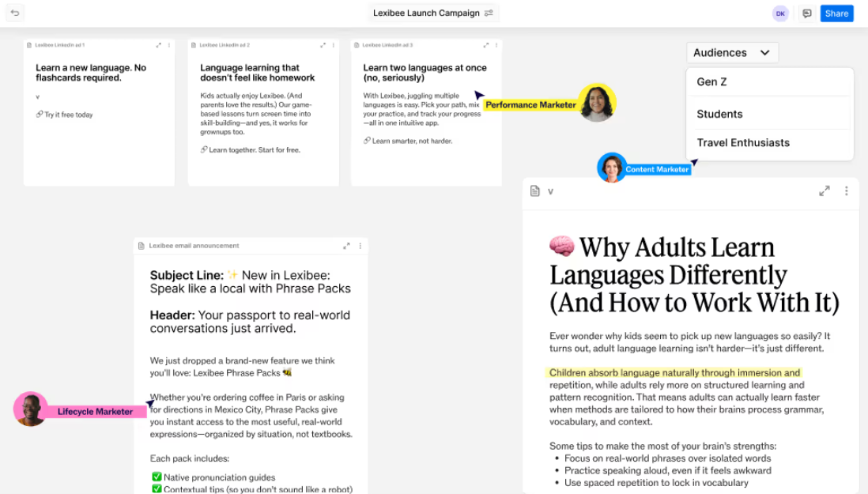This screenshot has width=868, height=494.
Task: Click the article card title 'v'
Action: (550, 191)
